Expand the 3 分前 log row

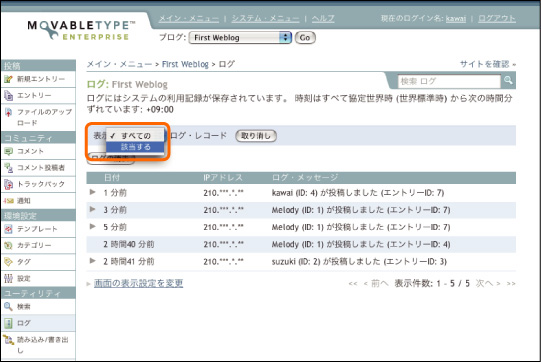(x=92, y=209)
